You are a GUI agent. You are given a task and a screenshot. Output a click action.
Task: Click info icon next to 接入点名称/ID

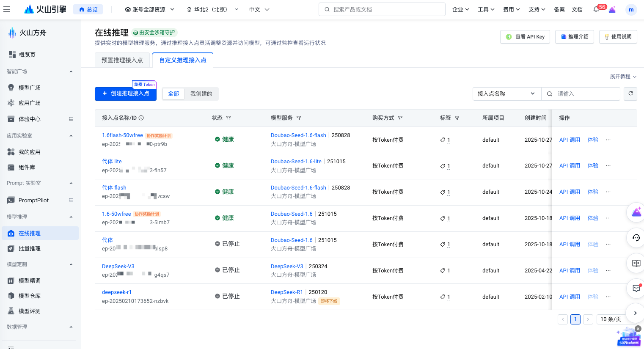(x=141, y=118)
